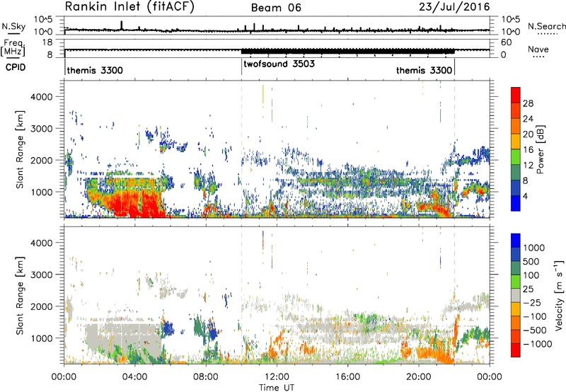Click the 'Power [dB]' colorbar label
The height and width of the screenshot is (392, 566).
(540, 149)
